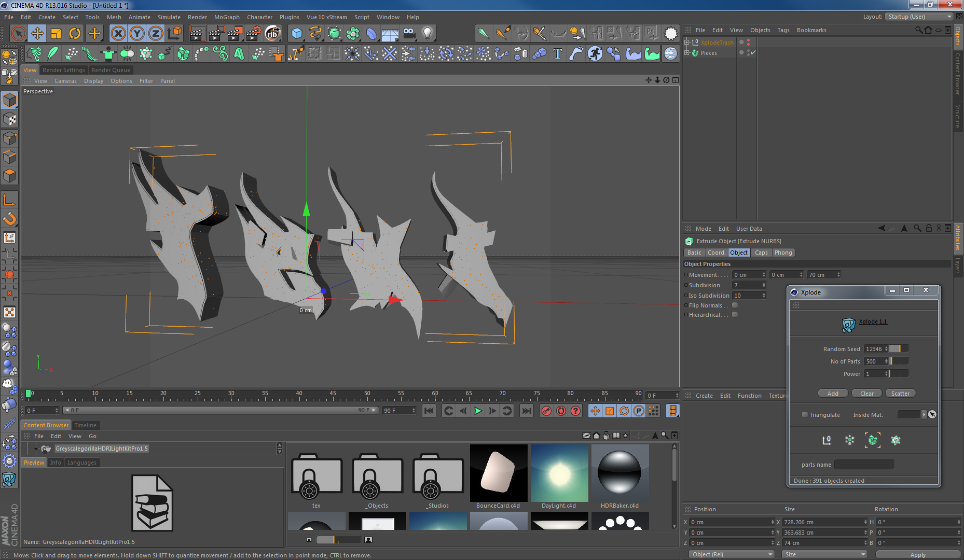Open the Object (Rel) dropdown

pyautogui.click(x=732, y=555)
